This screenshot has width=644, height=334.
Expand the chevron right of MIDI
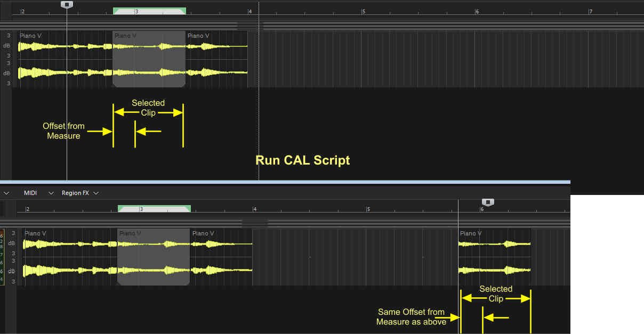pyautogui.click(x=51, y=193)
